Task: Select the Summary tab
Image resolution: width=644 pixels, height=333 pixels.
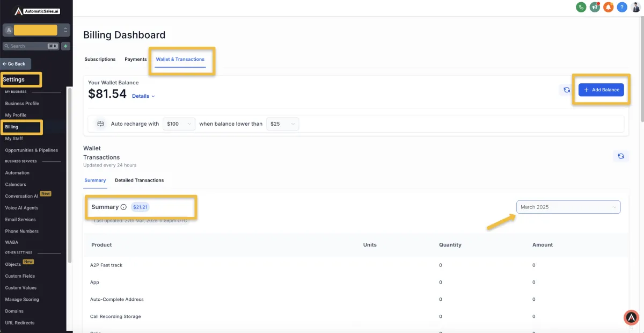Action: coord(95,180)
